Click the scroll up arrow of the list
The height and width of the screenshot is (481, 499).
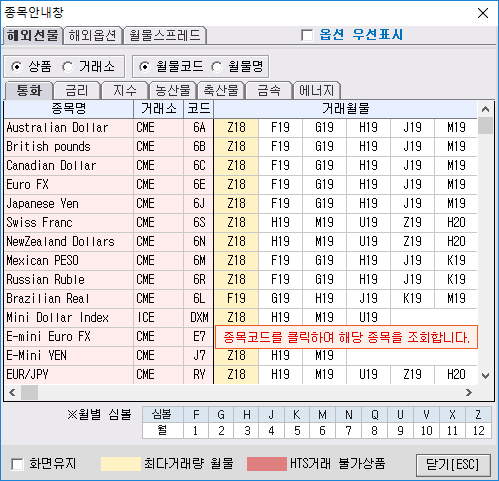pos(485,109)
